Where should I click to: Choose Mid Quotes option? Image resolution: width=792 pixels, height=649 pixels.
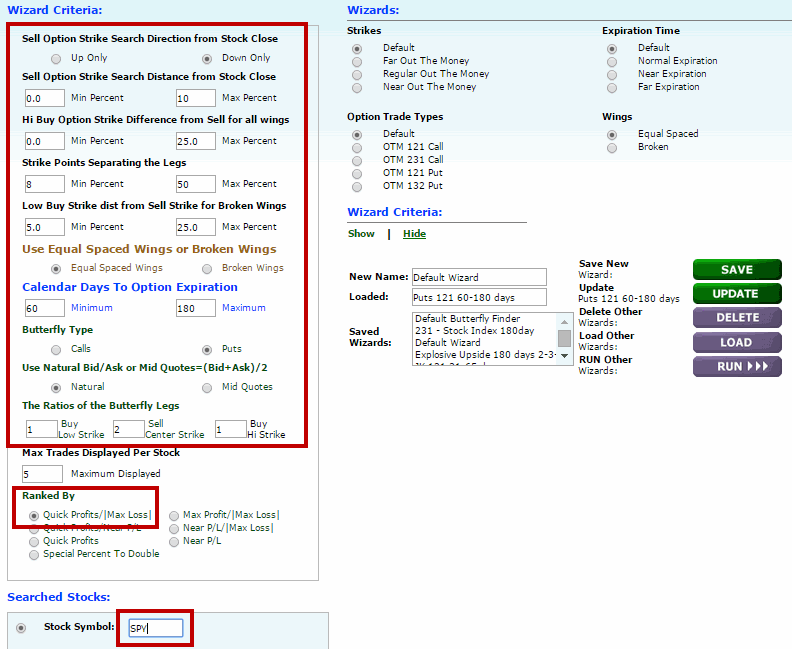207,388
